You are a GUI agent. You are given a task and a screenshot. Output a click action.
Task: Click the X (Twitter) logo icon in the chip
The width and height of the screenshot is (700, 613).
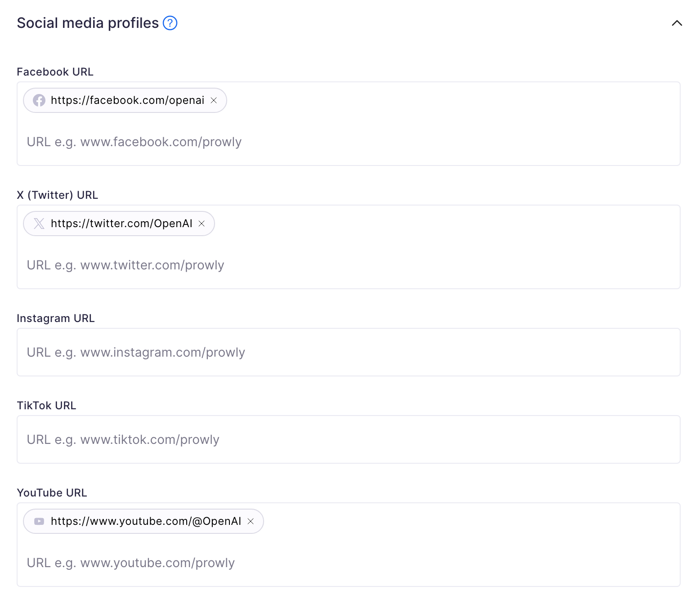coord(39,224)
